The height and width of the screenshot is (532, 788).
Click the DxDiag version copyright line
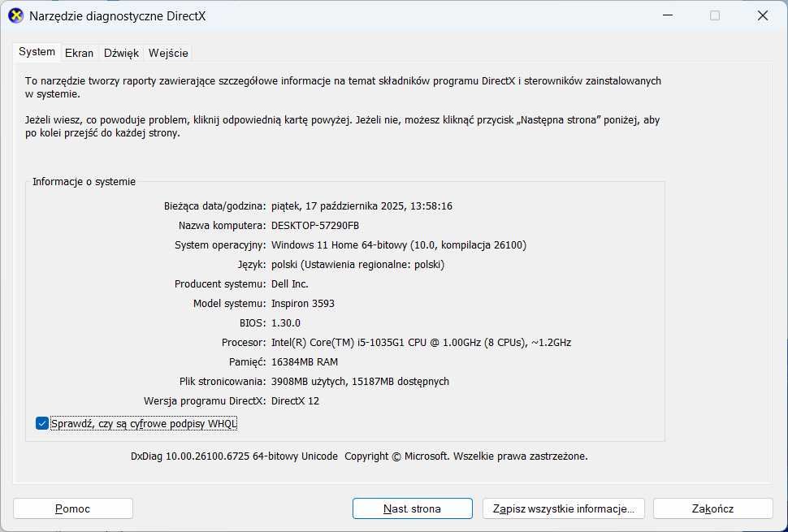point(359,456)
